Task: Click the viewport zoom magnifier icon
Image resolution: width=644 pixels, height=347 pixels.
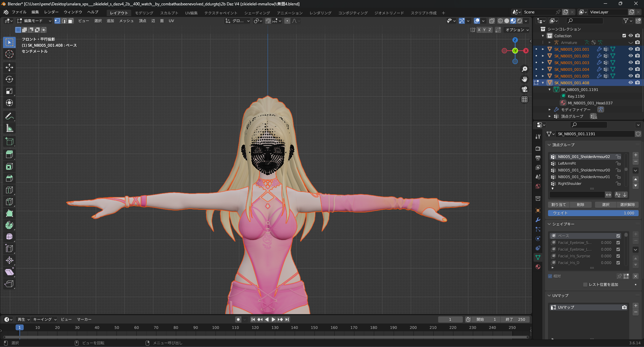Action: tap(525, 69)
